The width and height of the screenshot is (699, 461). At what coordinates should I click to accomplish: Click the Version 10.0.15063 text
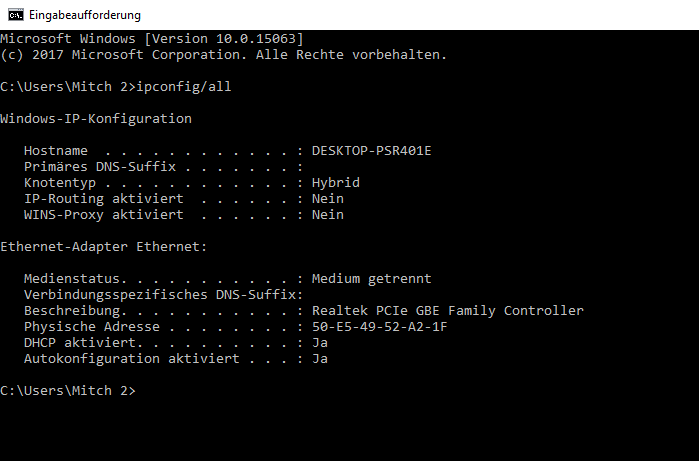click(224, 39)
